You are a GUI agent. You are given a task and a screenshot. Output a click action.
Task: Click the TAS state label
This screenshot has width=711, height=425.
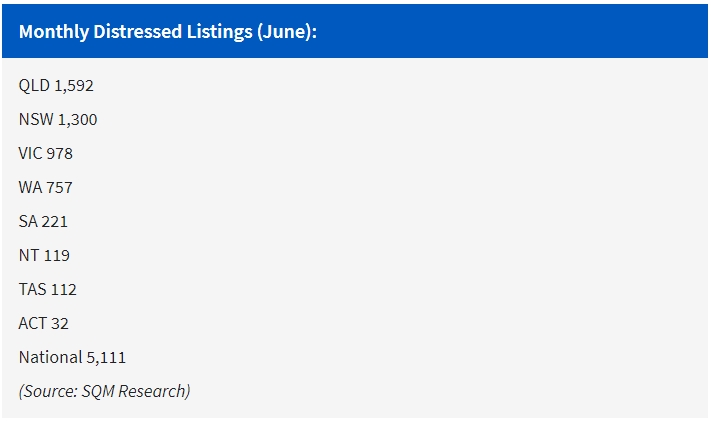pyautogui.click(x=32, y=290)
